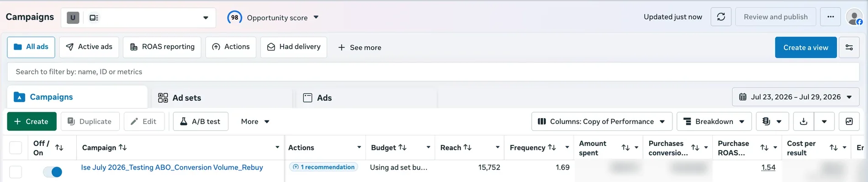Click the refresh data icon
Viewport: 868px width, 182px height.
[721, 17]
